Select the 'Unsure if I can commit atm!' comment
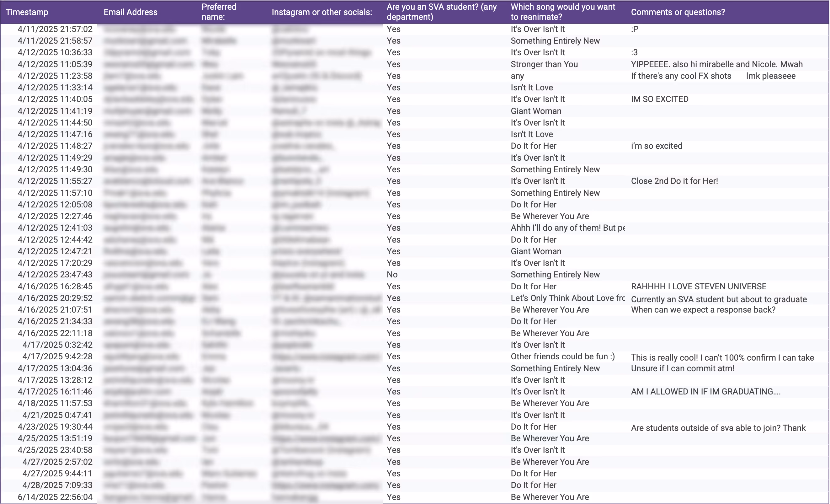This screenshot has height=504, width=830. (x=683, y=368)
